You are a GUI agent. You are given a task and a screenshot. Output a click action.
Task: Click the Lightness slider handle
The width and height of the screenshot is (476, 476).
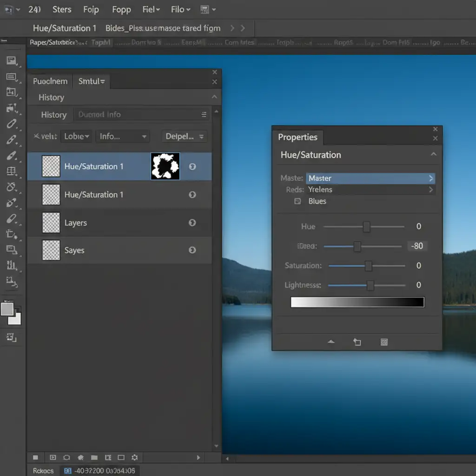click(x=370, y=285)
